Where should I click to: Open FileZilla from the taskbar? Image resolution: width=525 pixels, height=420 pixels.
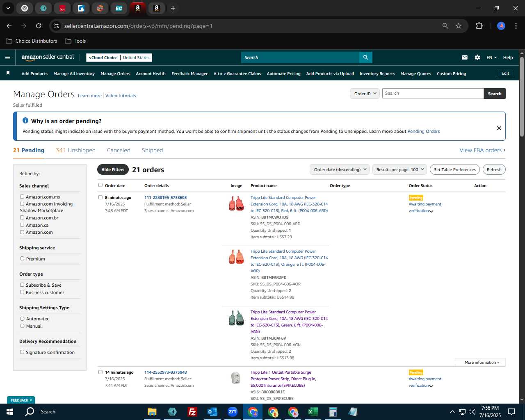192,412
